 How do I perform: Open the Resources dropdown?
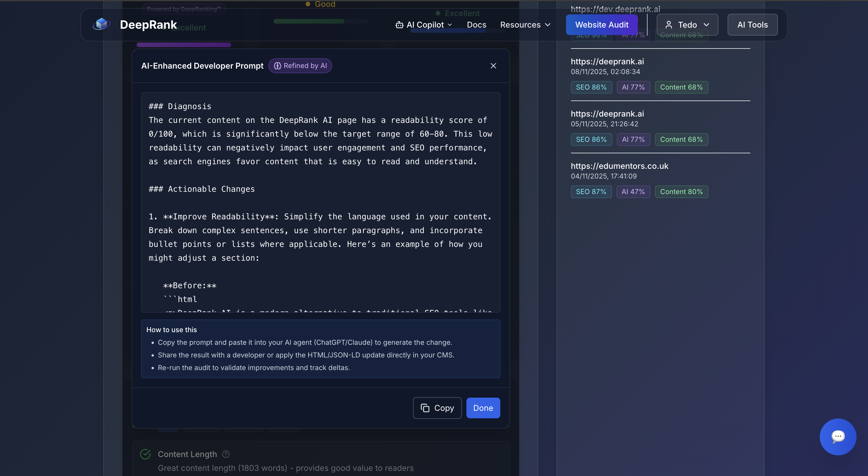(x=525, y=25)
